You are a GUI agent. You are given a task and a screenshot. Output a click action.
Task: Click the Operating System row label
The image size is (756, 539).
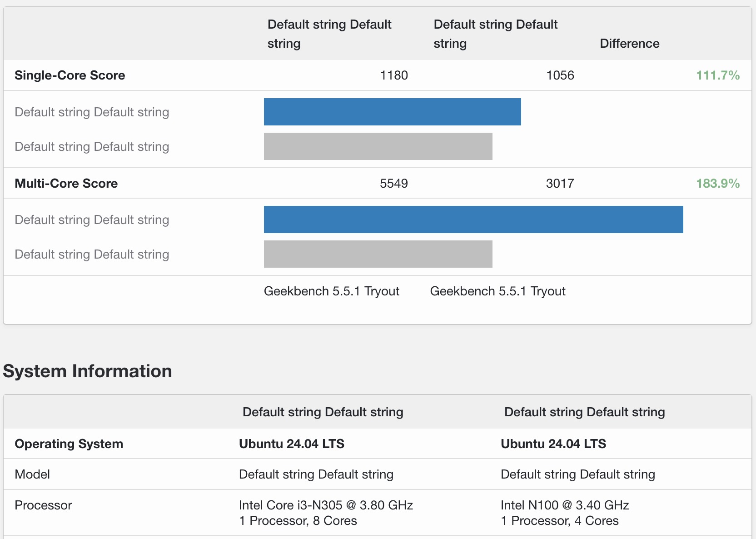[69, 444]
